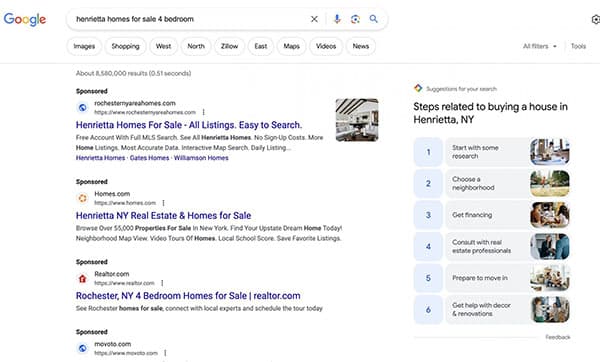Viewport: 600px width, 362px height.
Task: Click "Steps related to buying a house" heading
Action: (x=490, y=113)
